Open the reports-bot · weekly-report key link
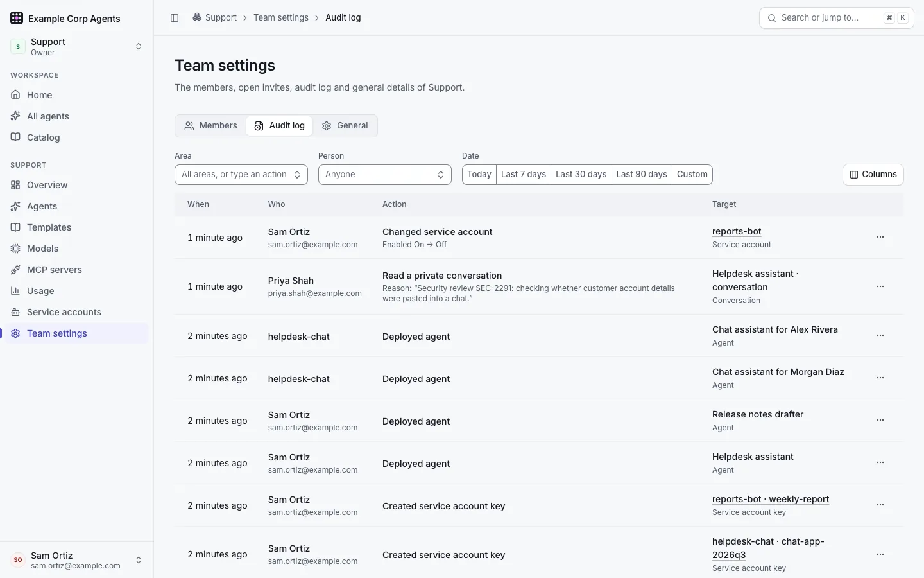 [771, 499]
